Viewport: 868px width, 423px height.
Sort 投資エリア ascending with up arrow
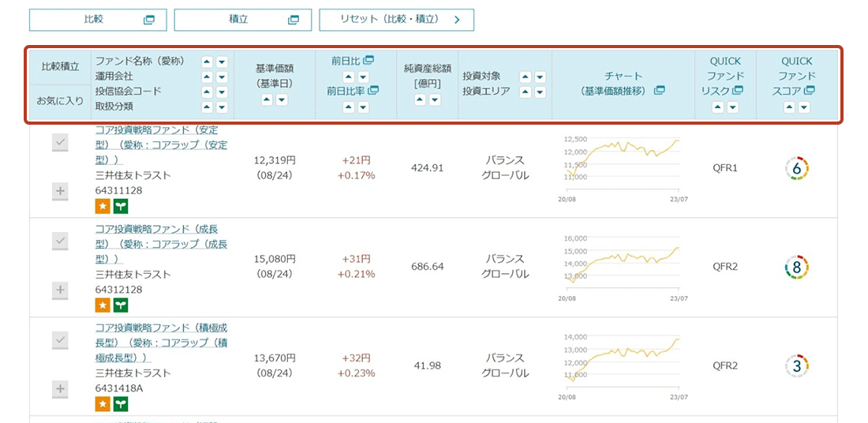coord(526,92)
